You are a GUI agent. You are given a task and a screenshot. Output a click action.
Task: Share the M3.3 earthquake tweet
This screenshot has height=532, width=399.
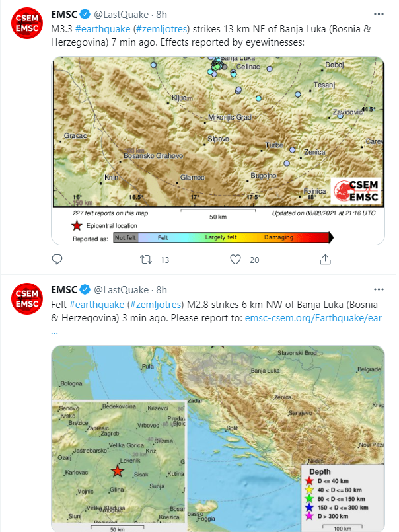(325, 260)
